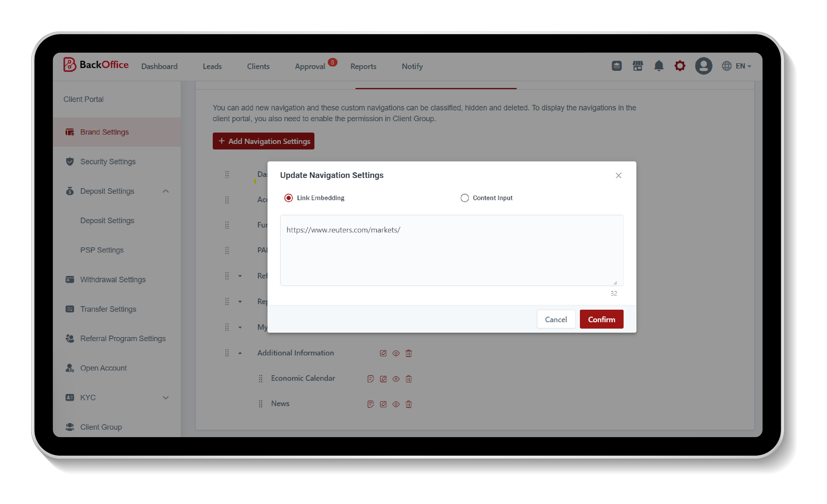Select the Content Input radio button
This screenshot has height=504, width=827.
[464, 198]
